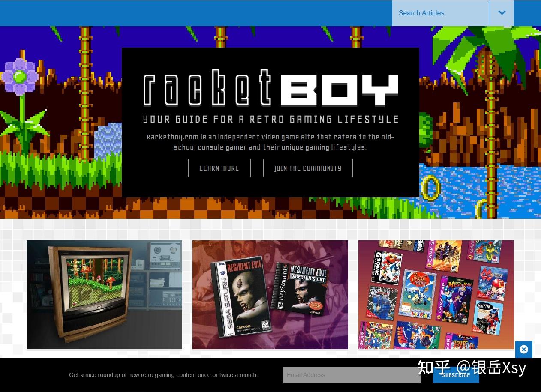Click the purple pixel flower
The image size is (541, 392).
tap(20, 77)
